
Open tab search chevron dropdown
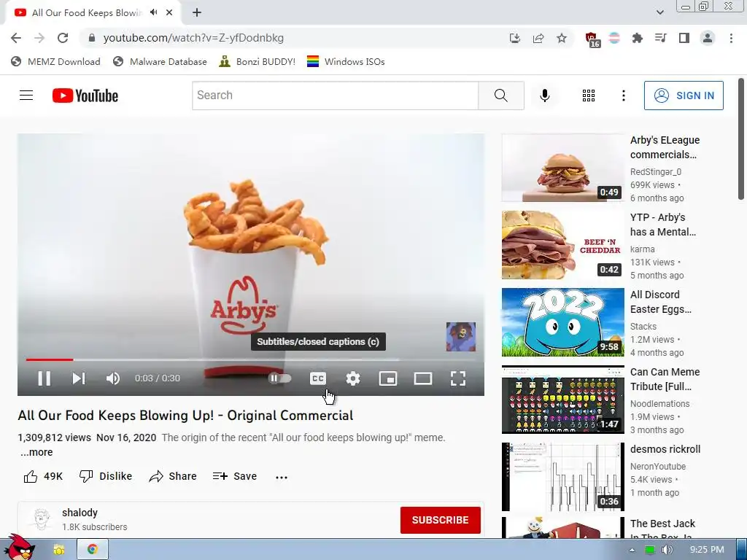coord(659,12)
